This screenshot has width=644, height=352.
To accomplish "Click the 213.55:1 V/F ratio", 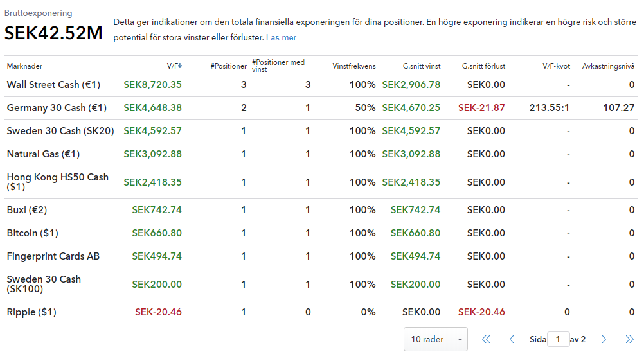I will tap(549, 108).
